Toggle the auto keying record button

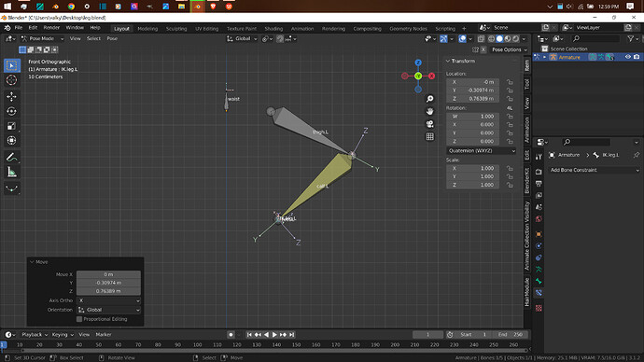[231, 335]
